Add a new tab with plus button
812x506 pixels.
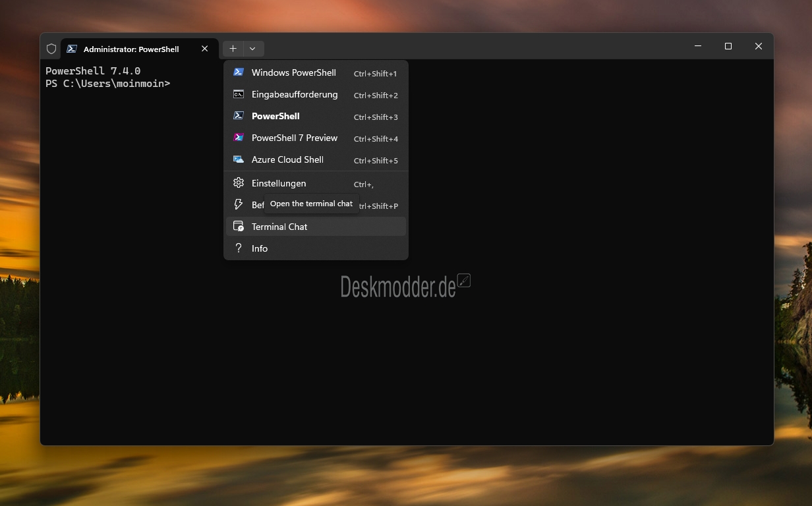click(233, 49)
